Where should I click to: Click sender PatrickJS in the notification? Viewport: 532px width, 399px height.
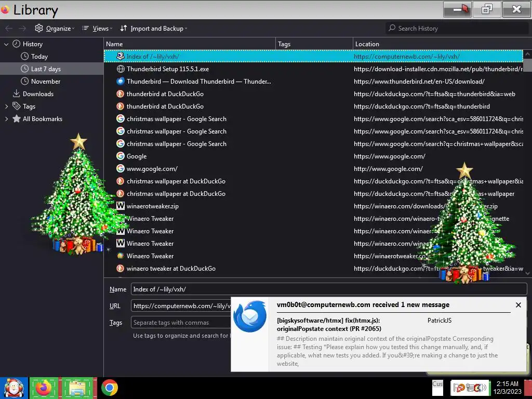tap(440, 321)
